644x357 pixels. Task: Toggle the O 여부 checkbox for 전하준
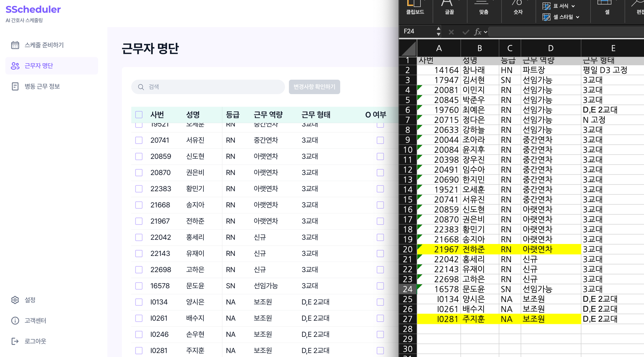(380, 221)
